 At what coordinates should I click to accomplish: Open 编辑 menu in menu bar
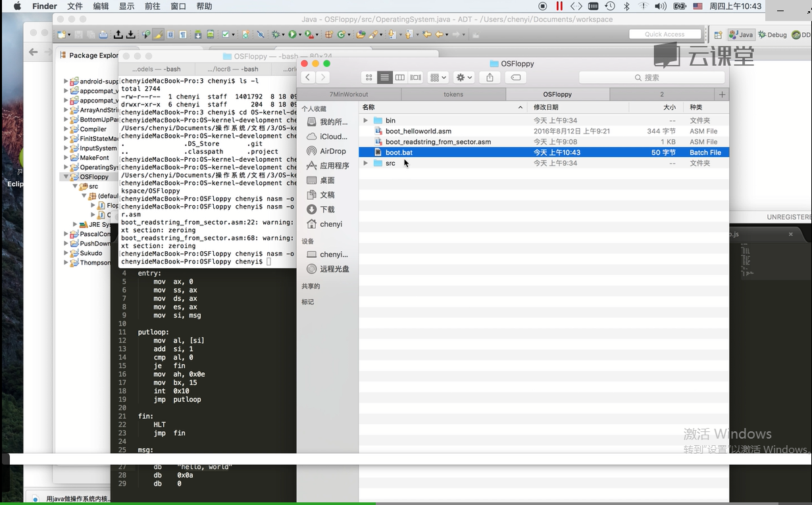pos(101,6)
